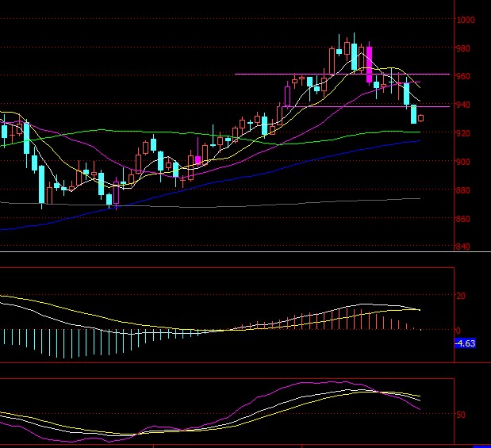Click the 980 price axis label
This screenshot has width=491, height=448.
(x=463, y=48)
